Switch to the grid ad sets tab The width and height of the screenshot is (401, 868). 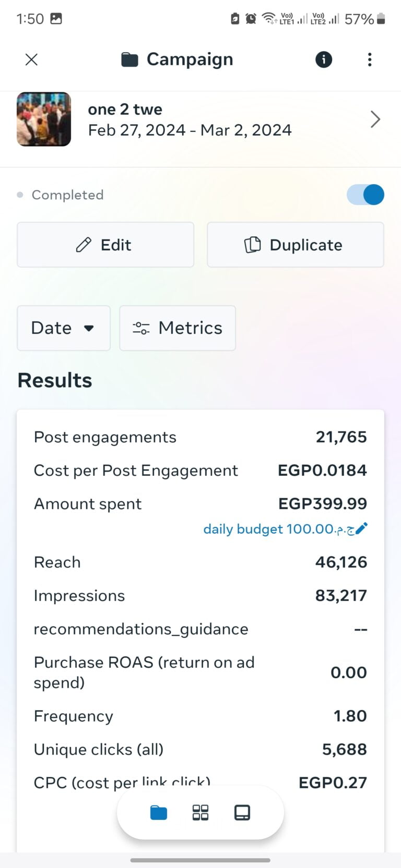(x=200, y=812)
